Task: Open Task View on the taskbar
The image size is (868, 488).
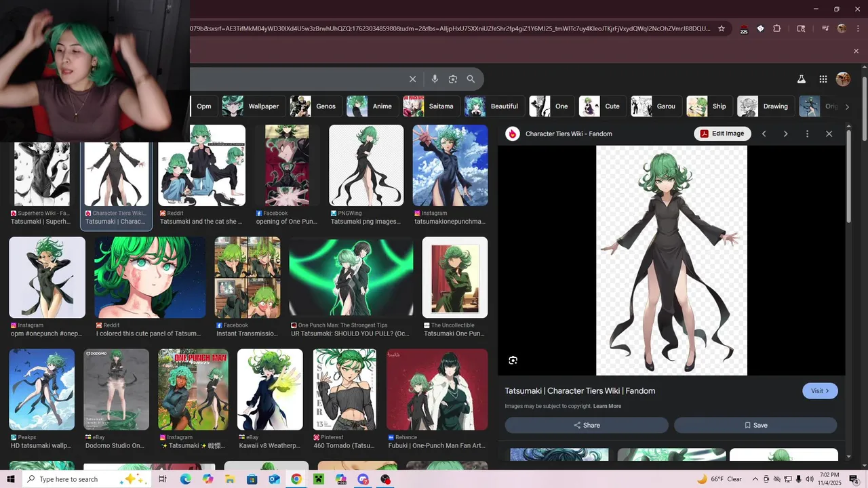Action: click(x=163, y=479)
